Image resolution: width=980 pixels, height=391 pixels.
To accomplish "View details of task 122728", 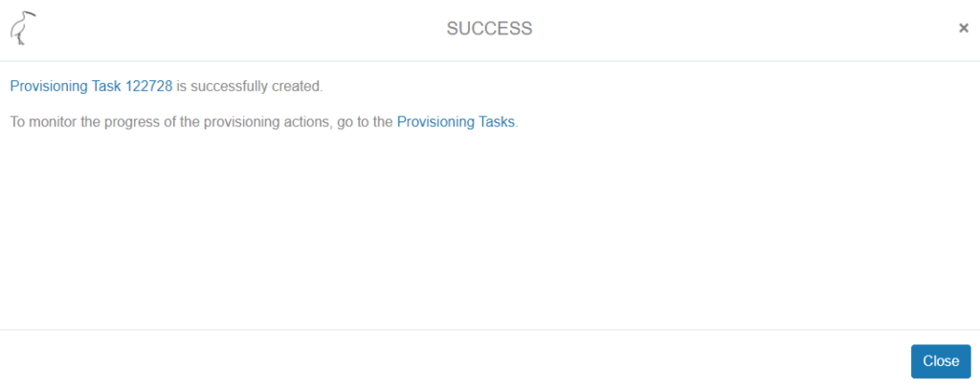I will [91, 86].
